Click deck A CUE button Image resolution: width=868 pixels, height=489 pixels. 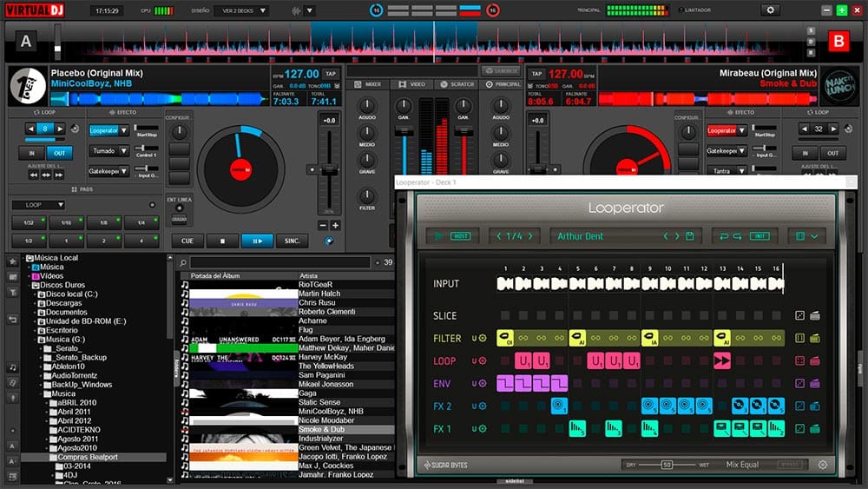187,241
